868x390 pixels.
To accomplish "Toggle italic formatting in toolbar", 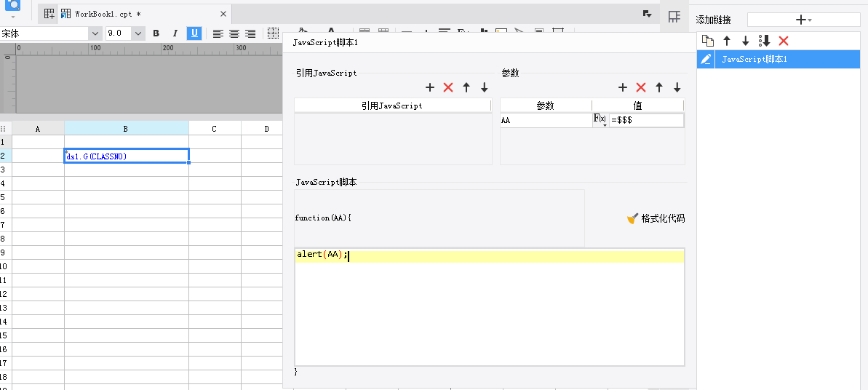I will (175, 33).
